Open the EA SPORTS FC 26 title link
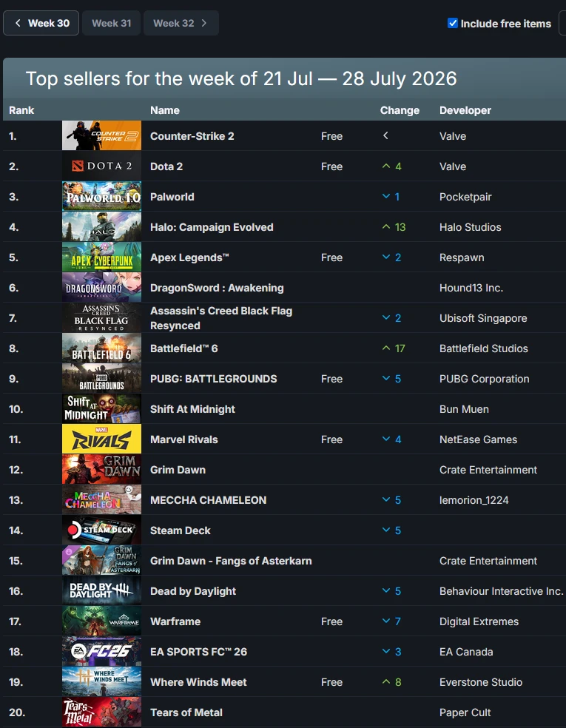Viewport: 566px width, 728px height. coord(199,652)
